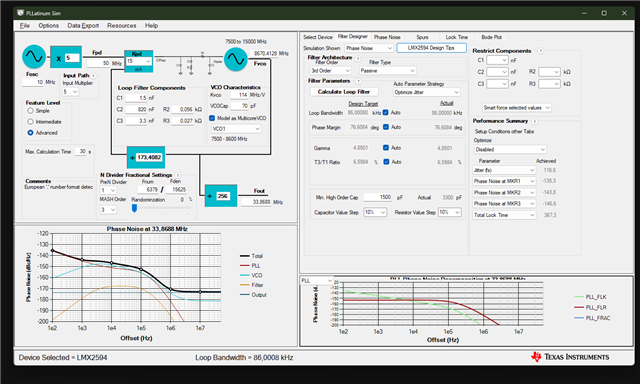The width and height of the screenshot is (640, 384).
Task: Switch to the Lock Time tab
Action: tap(457, 37)
